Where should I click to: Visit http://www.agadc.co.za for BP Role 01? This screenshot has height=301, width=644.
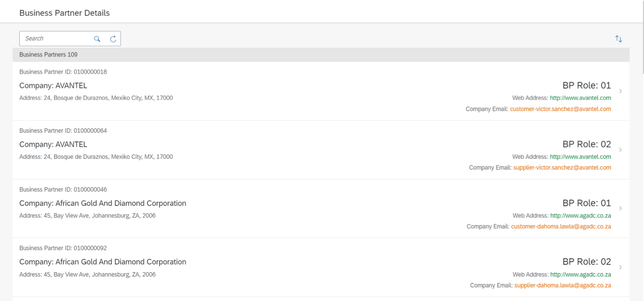(581, 216)
